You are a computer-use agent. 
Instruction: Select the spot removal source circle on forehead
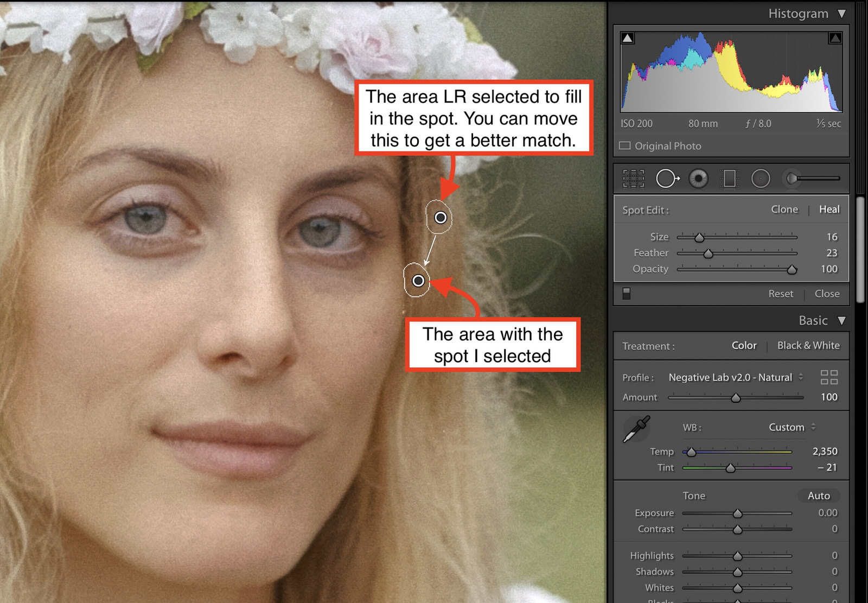pyautogui.click(x=440, y=218)
